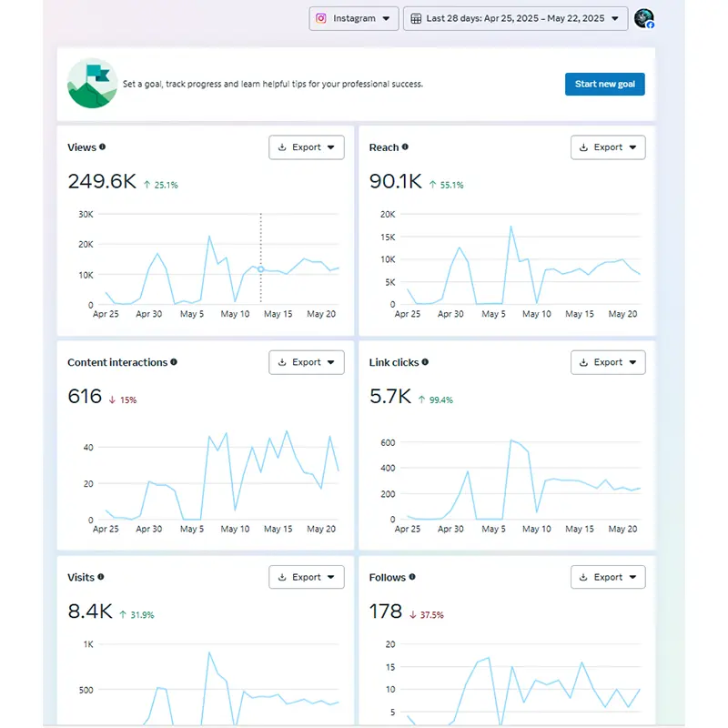Click the Instagram logo icon in selector
Viewport: 728px width, 728px height.
(321, 18)
